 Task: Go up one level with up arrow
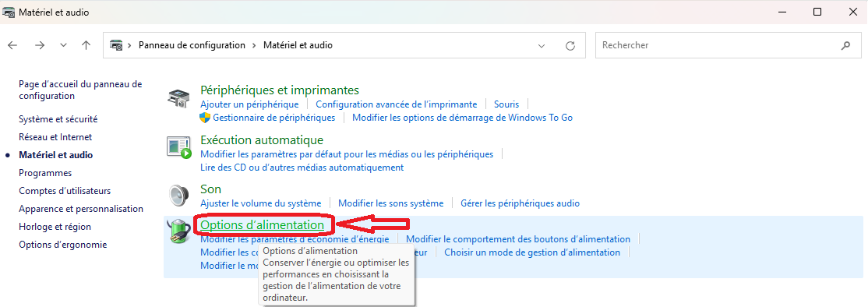click(86, 45)
